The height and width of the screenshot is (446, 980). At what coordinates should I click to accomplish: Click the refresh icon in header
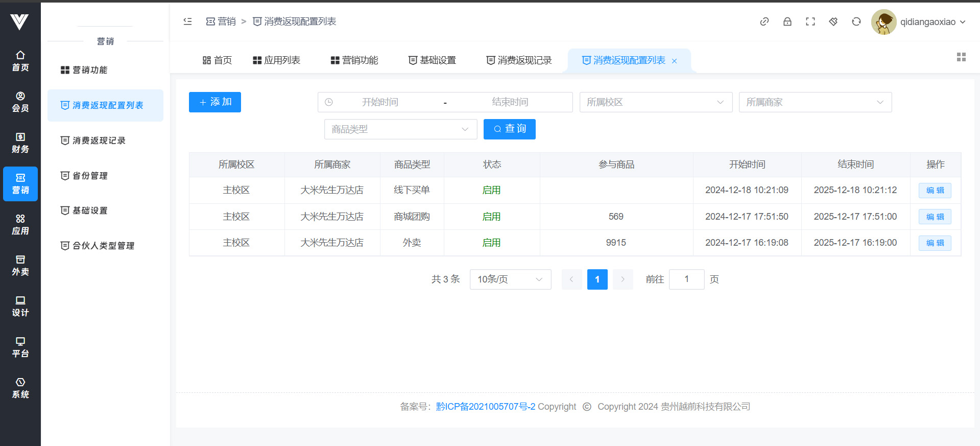[856, 21]
